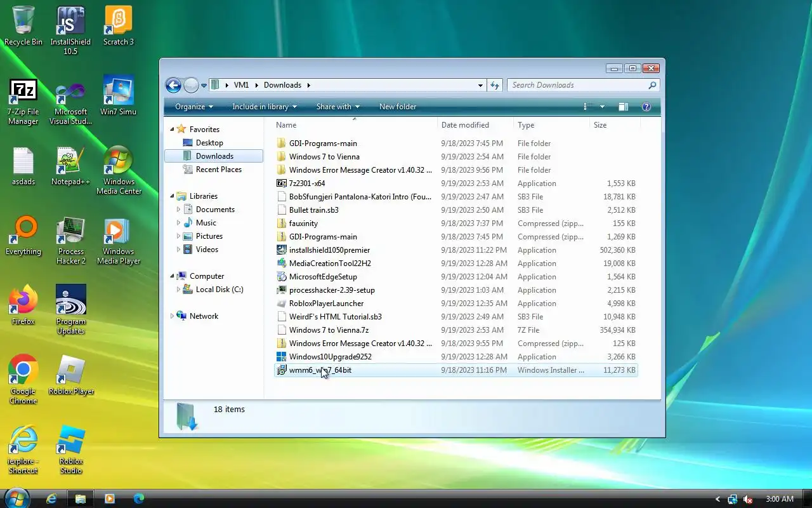Launch Scratch 3 desktop shortcut

point(119,26)
